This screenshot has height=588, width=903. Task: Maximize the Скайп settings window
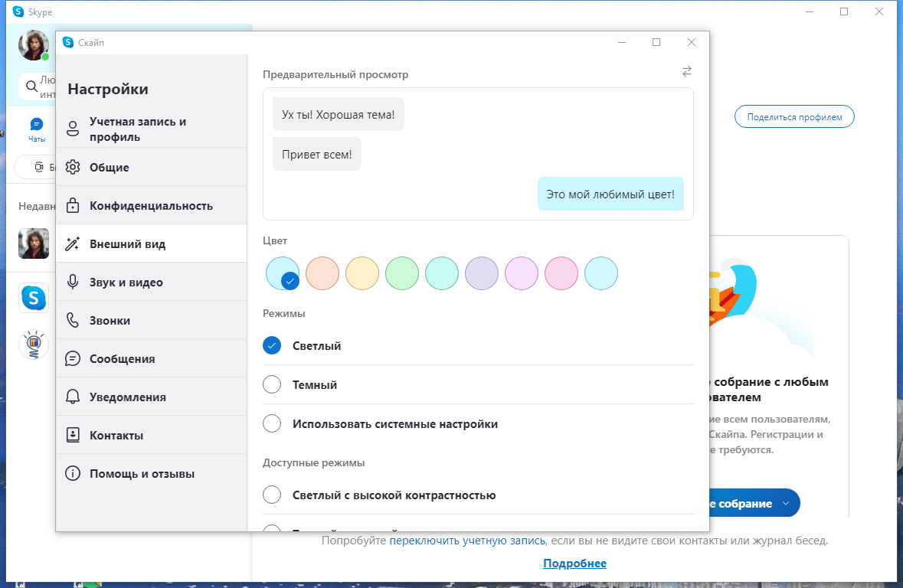point(656,42)
